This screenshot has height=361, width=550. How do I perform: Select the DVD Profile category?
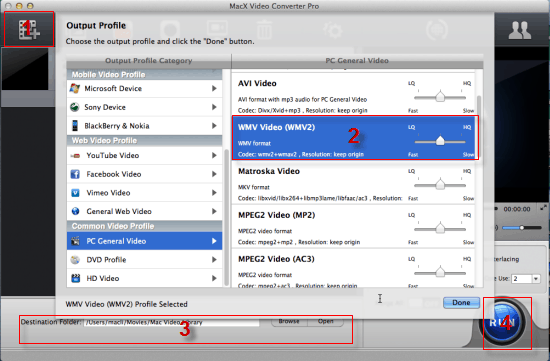click(145, 260)
